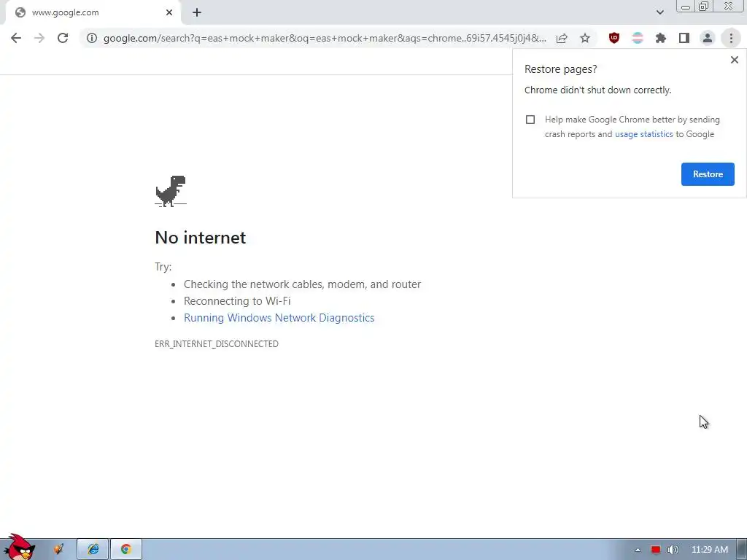Click the forward navigation arrow
Image resolution: width=747 pixels, height=560 pixels.
tap(39, 38)
